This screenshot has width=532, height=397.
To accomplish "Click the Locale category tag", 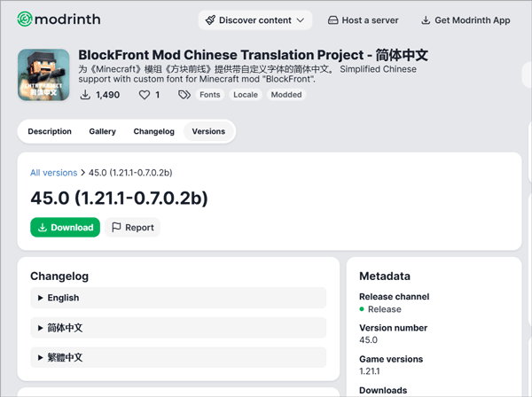I will coord(246,95).
